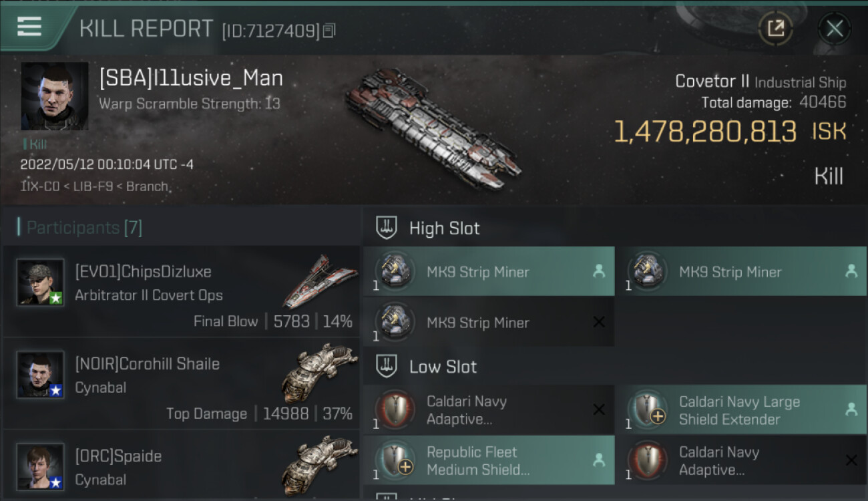Click the High Slot section header

coord(445,228)
